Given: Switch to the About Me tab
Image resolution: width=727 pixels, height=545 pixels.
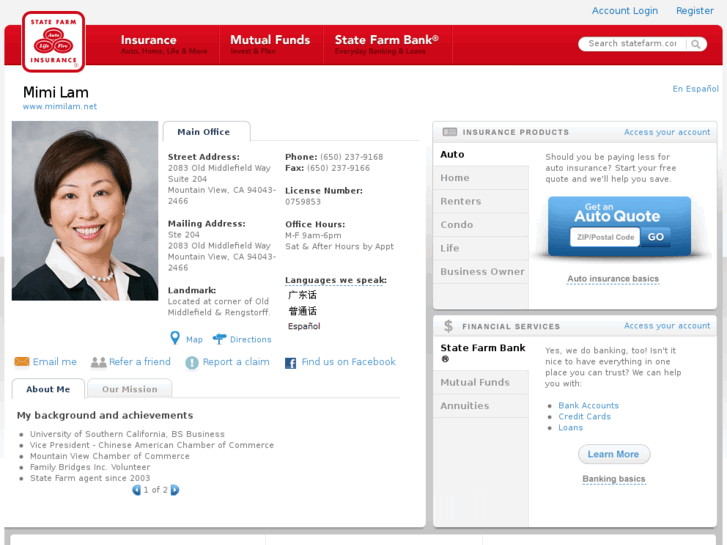Looking at the screenshot, I should pyautogui.click(x=48, y=389).
